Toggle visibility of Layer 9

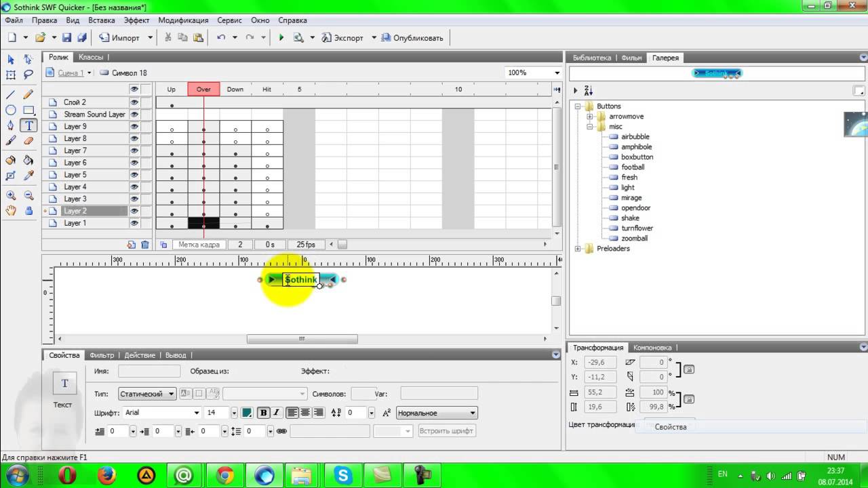coord(134,127)
